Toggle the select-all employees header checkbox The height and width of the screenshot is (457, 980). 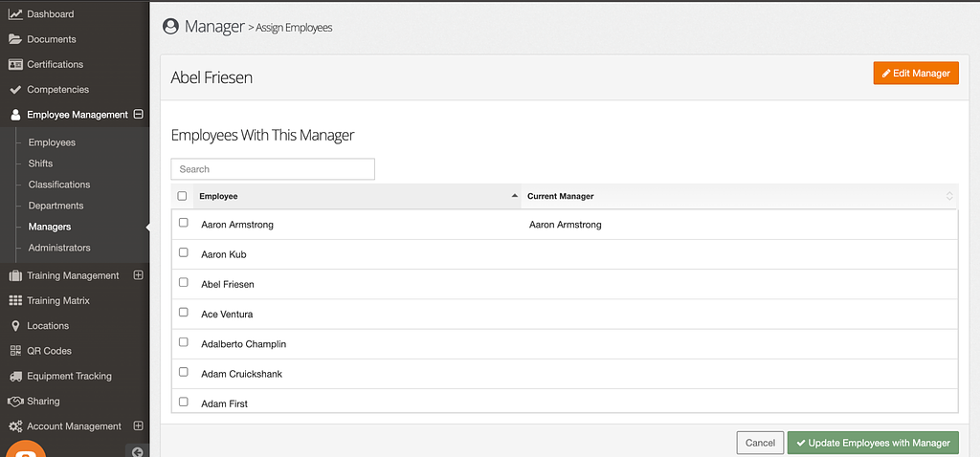click(183, 196)
